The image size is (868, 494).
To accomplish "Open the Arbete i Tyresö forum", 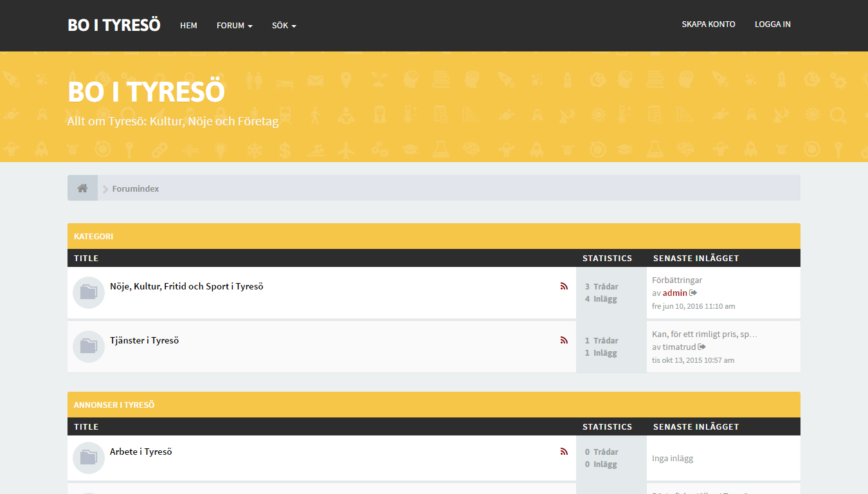I will coord(141,452).
